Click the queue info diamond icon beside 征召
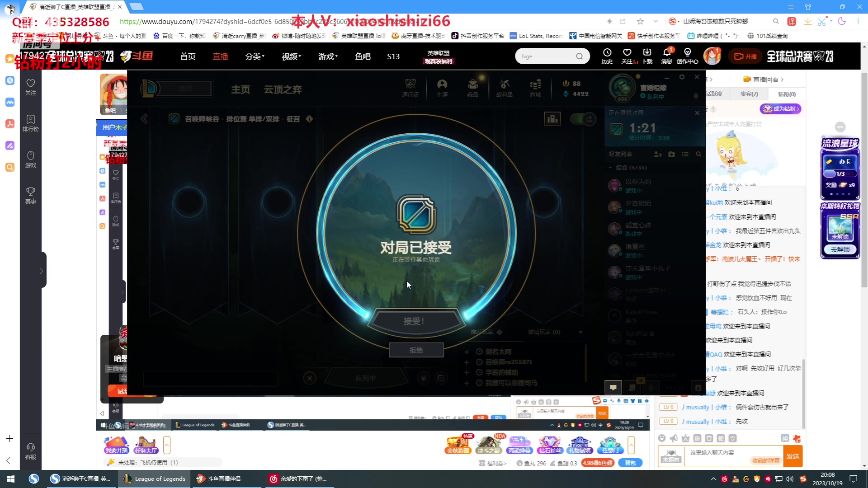 pyautogui.click(x=309, y=119)
